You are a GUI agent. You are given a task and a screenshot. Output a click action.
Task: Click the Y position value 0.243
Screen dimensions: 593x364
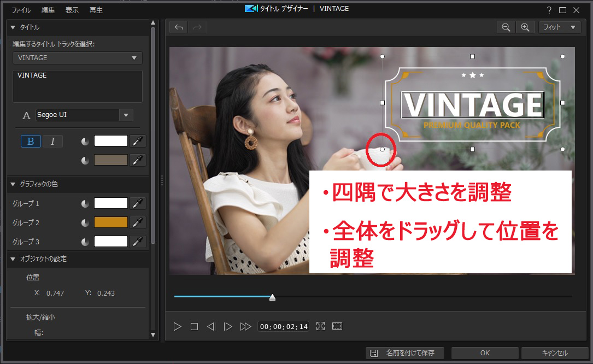coord(106,293)
